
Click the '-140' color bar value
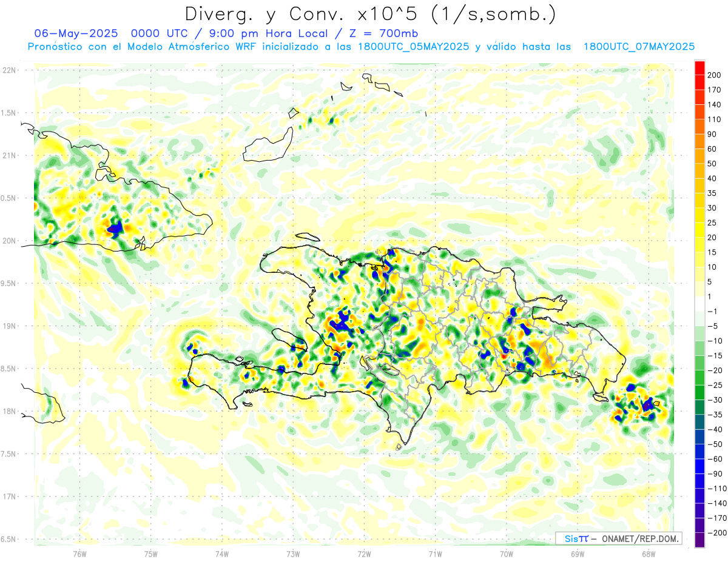pyautogui.click(x=716, y=504)
